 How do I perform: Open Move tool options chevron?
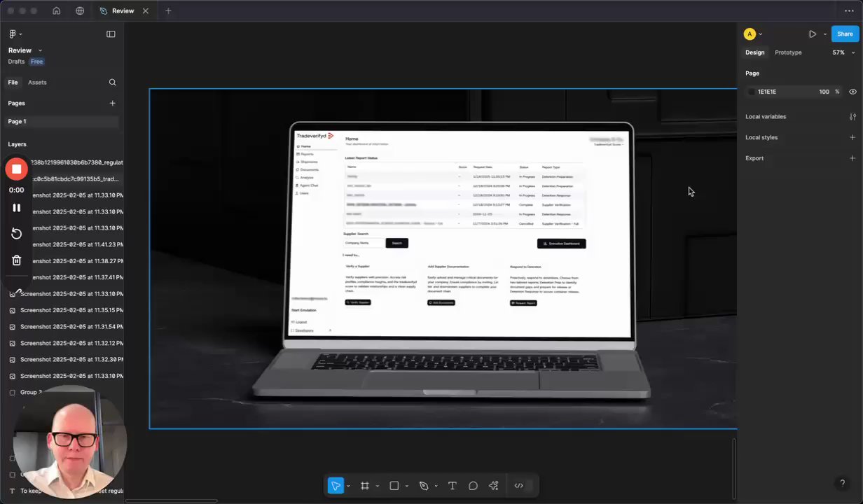[348, 486]
